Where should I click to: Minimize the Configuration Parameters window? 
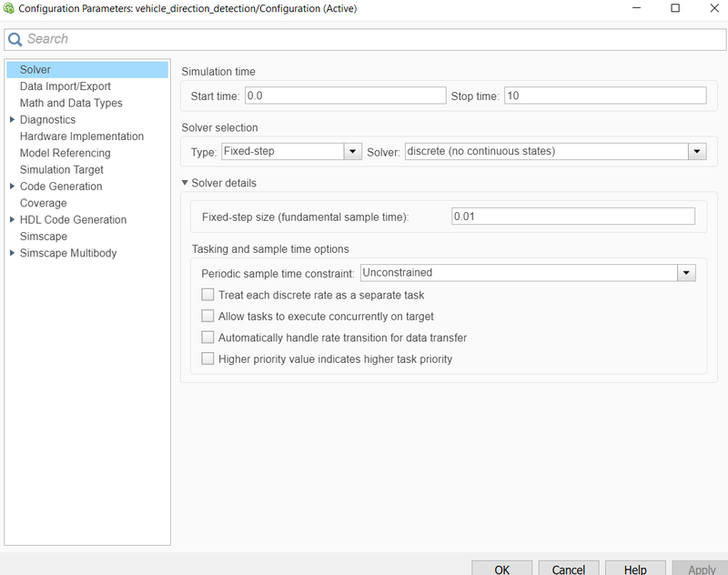[636, 8]
